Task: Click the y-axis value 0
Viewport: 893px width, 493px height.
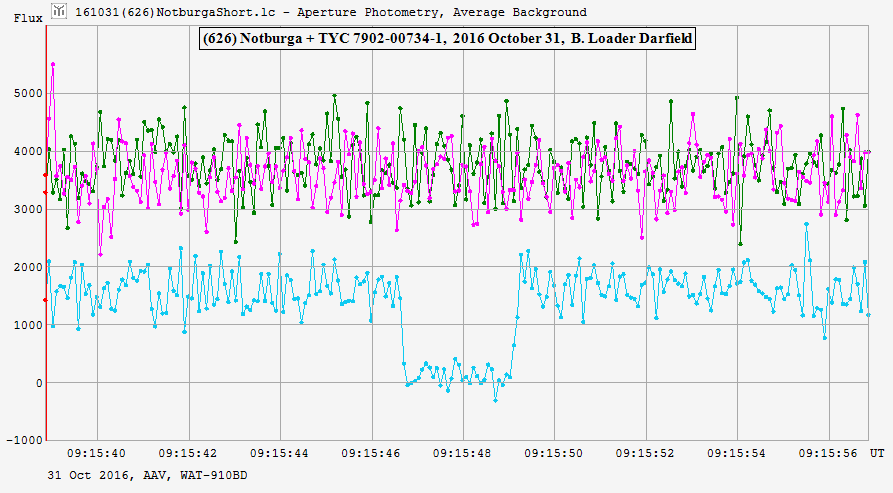Action: [x=39, y=383]
